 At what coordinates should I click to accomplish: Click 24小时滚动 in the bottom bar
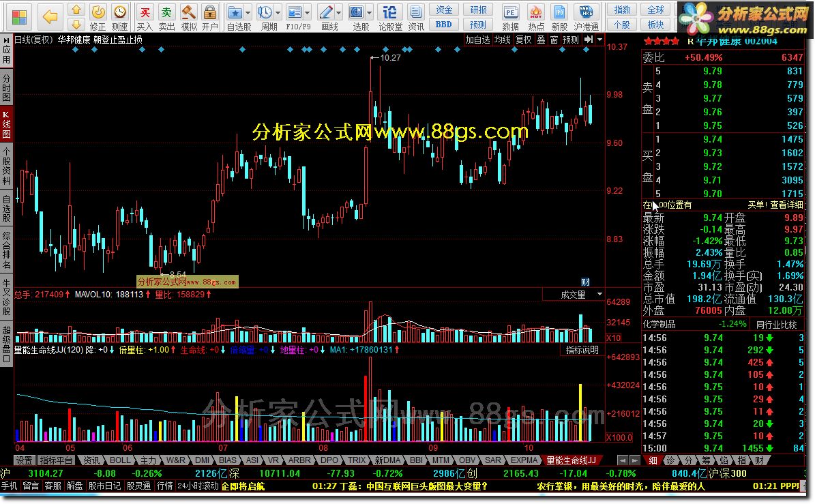click(x=198, y=486)
